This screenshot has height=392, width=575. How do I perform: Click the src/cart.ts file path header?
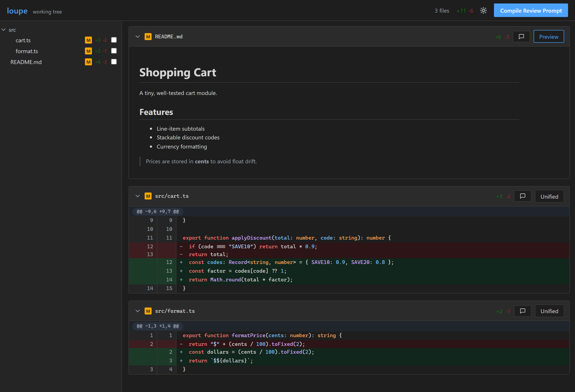172,196
